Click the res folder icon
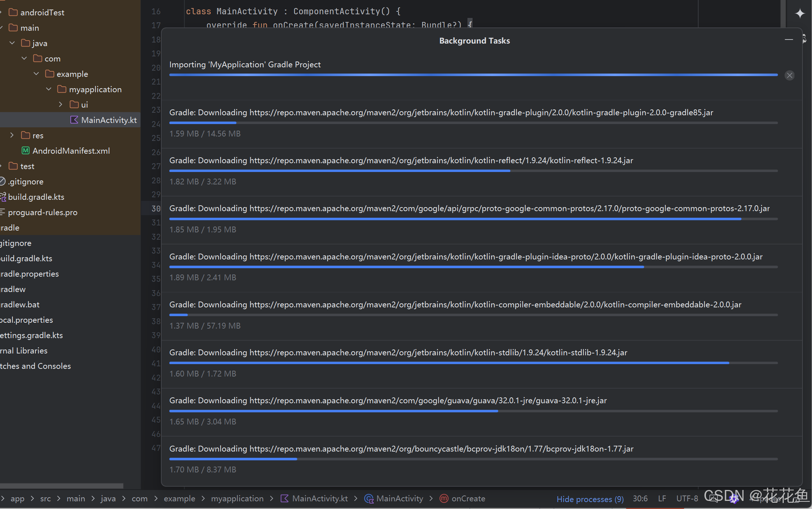The image size is (812, 509). [x=26, y=135]
